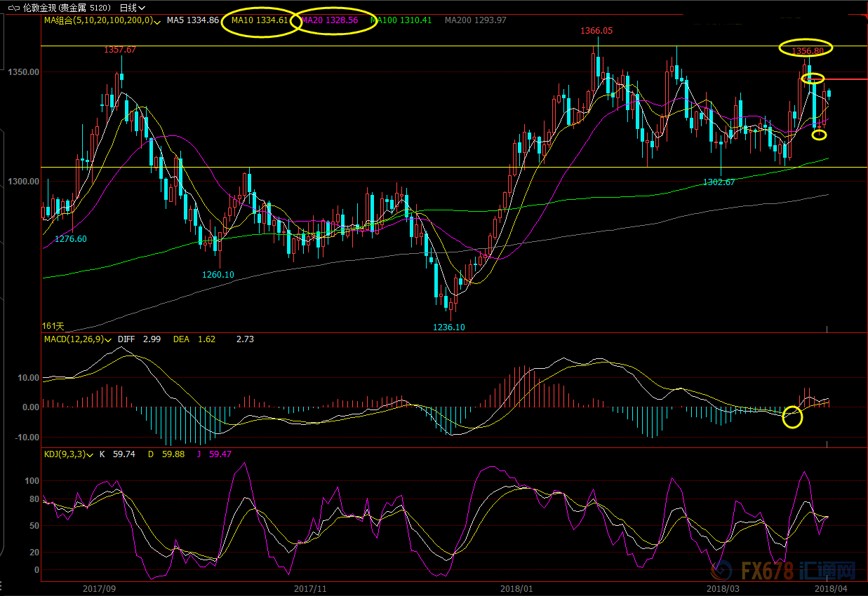This screenshot has width=868, height=596.
Task: Open the MACD(12,26,9) parameter dropdown
Action: coord(108,340)
